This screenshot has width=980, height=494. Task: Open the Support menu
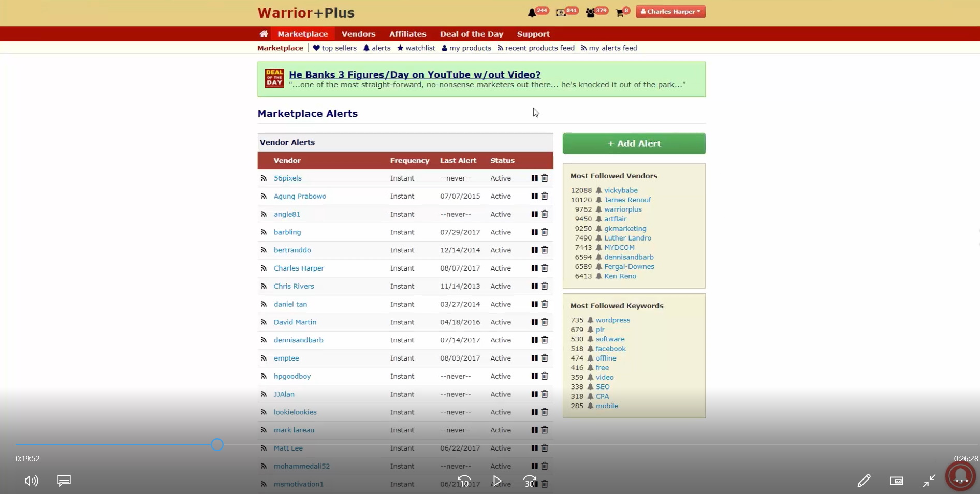pos(533,34)
